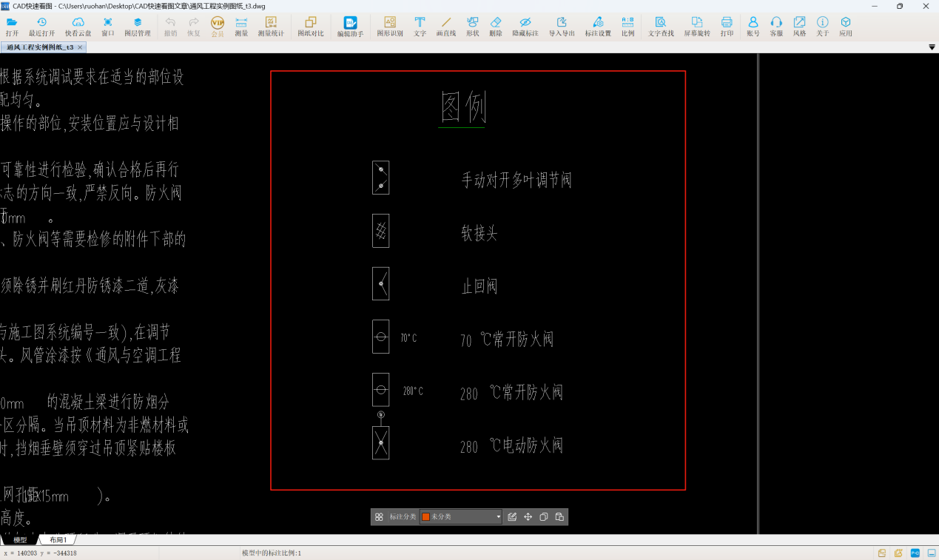Click the VIP 会员 button

218,27
